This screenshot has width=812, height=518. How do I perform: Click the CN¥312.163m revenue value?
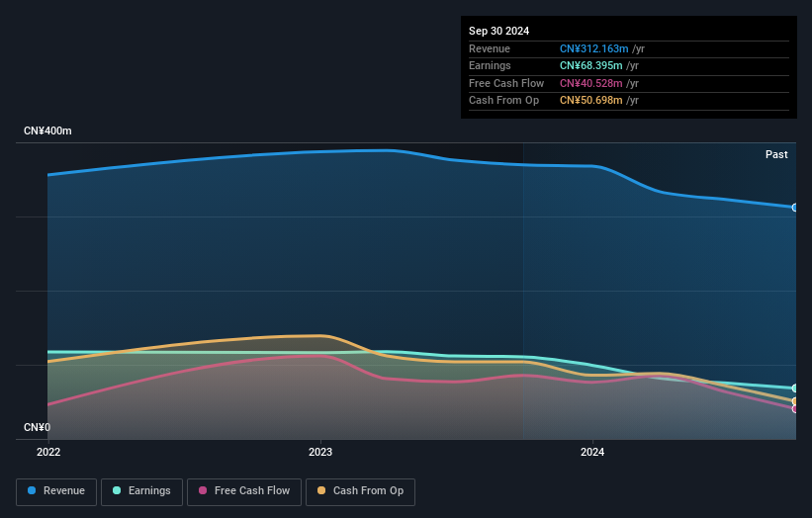click(593, 48)
